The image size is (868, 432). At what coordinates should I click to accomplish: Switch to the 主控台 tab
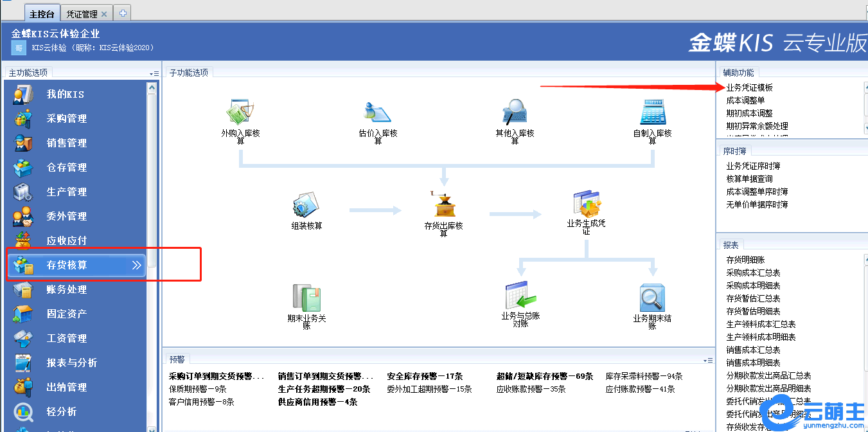[x=42, y=14]
